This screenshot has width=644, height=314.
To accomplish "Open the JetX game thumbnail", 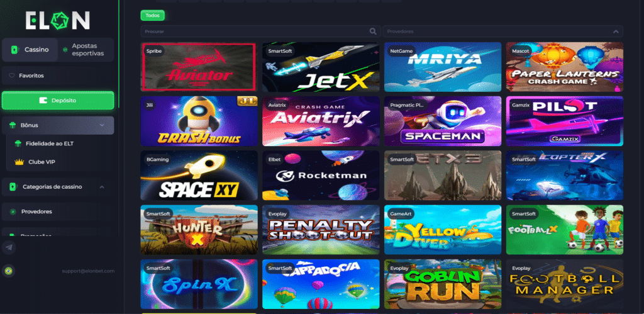I will [x=321, y=67].
